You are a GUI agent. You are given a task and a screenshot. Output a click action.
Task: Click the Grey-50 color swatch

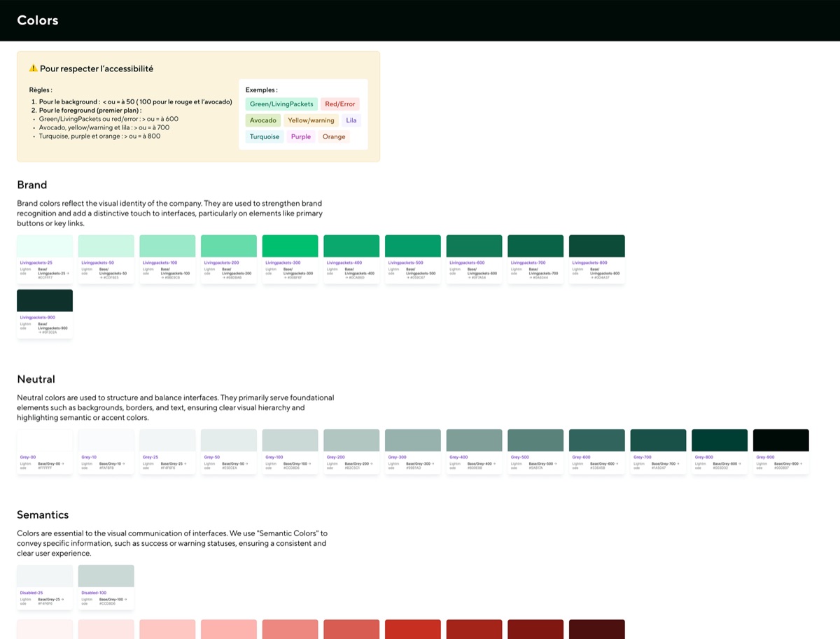229,440
